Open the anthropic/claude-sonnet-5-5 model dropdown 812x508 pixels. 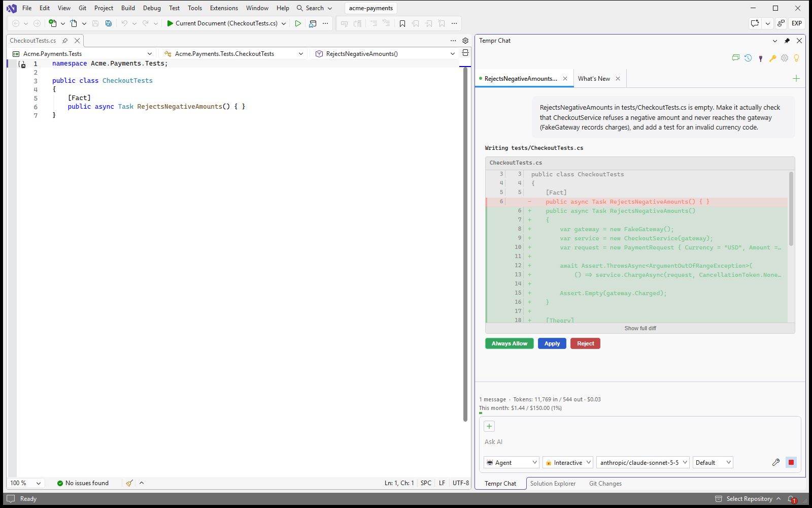point(643,463)
